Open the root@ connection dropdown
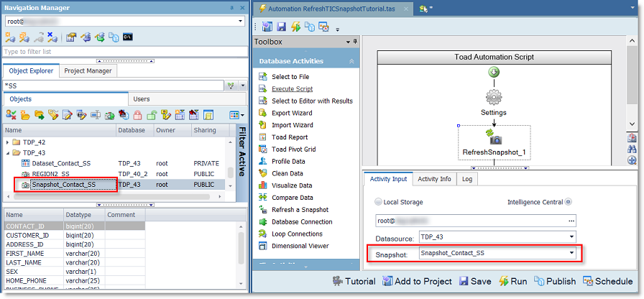Image resolution: width=644 pixels, height=299 pixels. (x=241, y=21)
